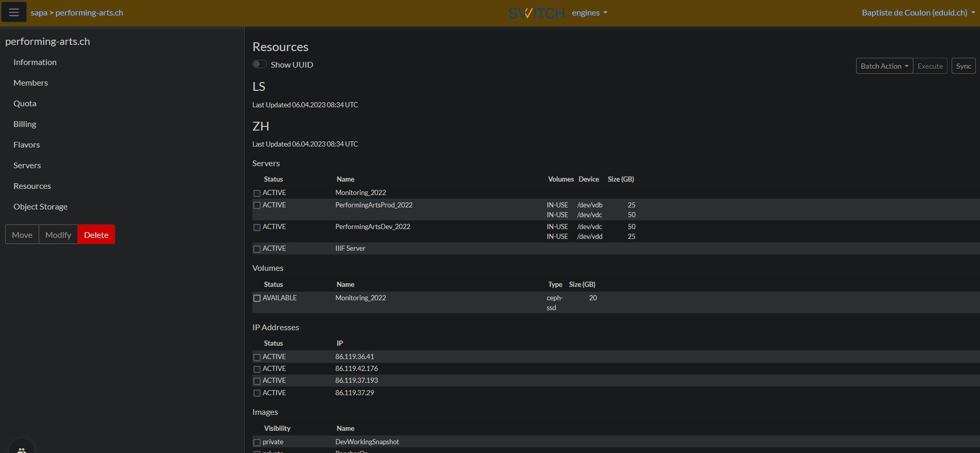Open the Resources sidebar item
The width and height of the screenshot is (980, 453).
point(32,186)
